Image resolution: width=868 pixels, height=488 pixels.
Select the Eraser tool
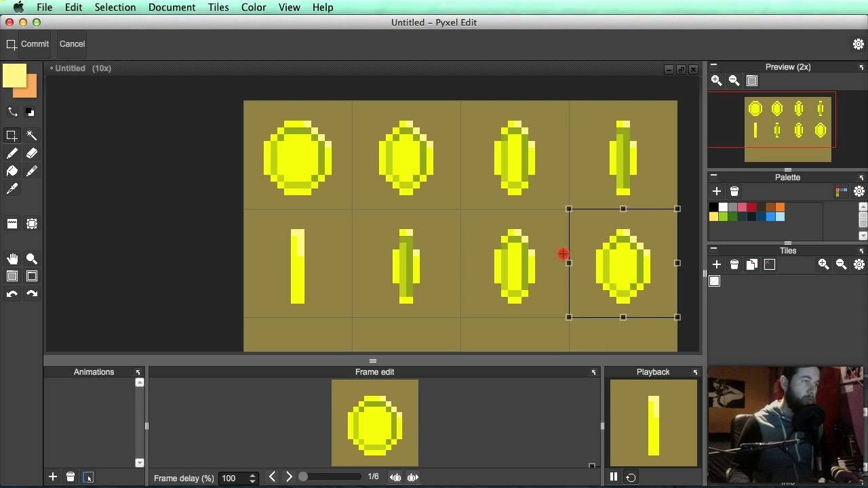[31, 153]
